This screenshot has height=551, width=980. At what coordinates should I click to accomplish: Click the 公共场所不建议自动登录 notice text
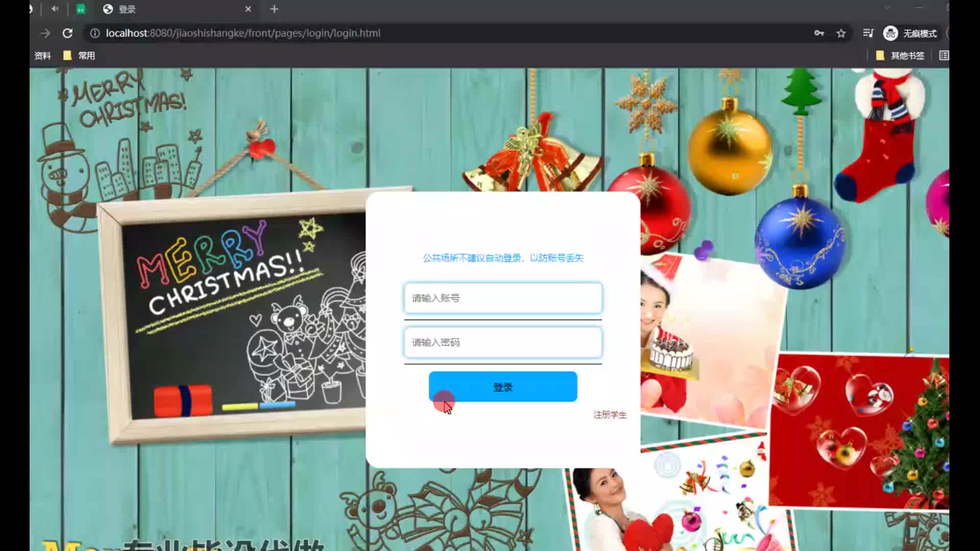click(x=503, y=258)
